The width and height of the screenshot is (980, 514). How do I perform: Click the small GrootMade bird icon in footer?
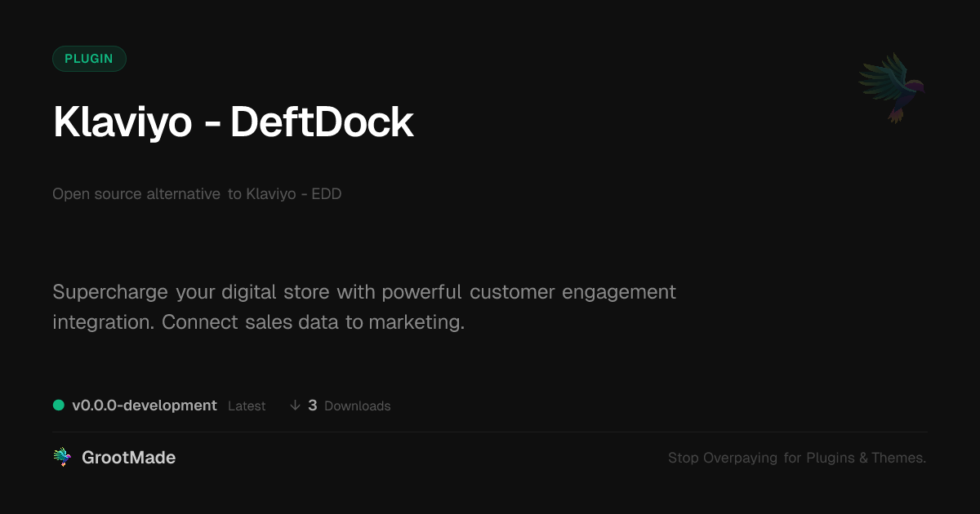(62, 458)
